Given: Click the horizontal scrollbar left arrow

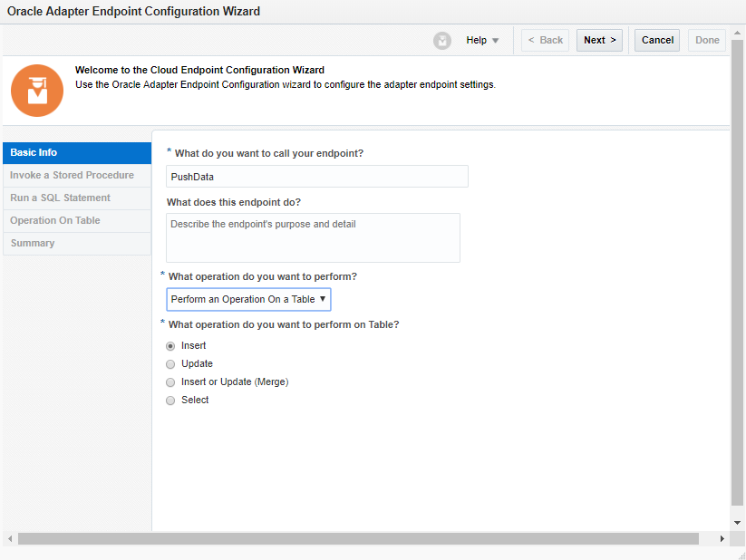Looking at the screenshot, I should point(10,538).
